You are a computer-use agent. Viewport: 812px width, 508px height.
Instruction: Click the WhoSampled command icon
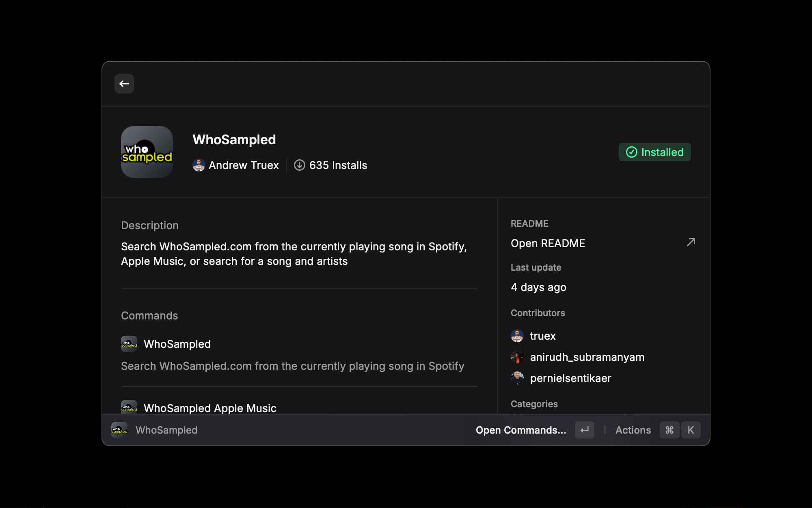click(129, 344)
